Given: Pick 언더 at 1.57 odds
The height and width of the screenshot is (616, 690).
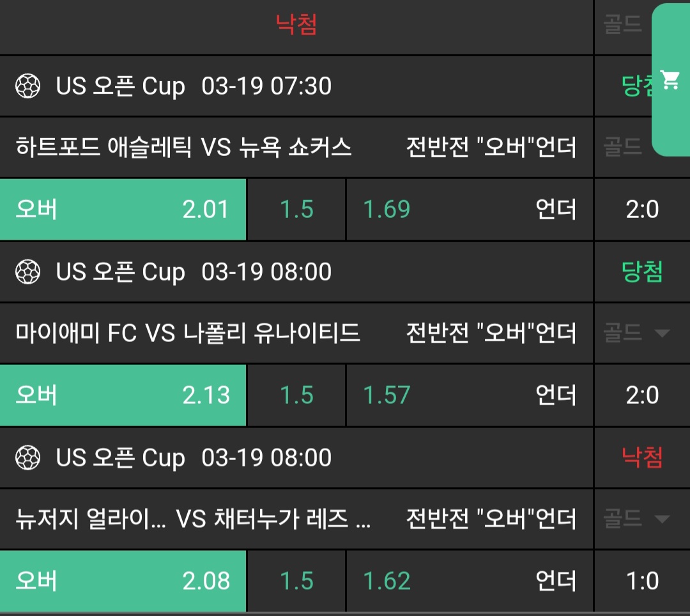Looking at the screenshot, I should pyautogui.click(x=470, y=395).
